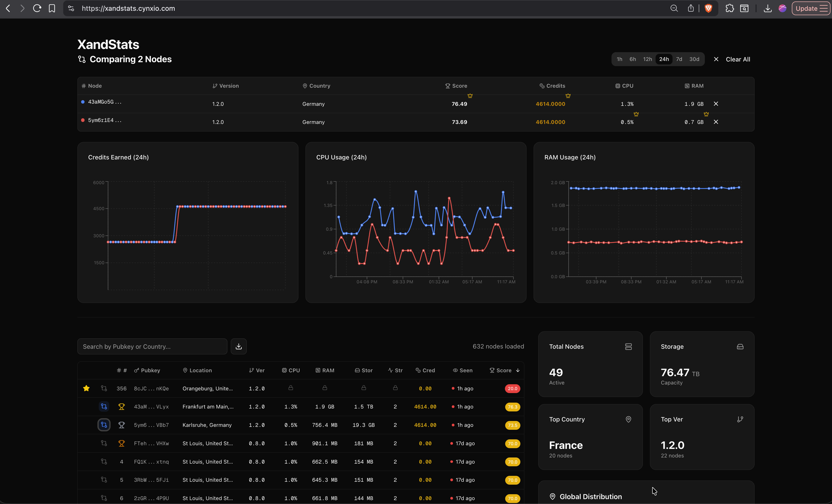Click the Total Nodes server icon
Image resolution: width=832 pixels, height=504 pixels.
point(628,346)
